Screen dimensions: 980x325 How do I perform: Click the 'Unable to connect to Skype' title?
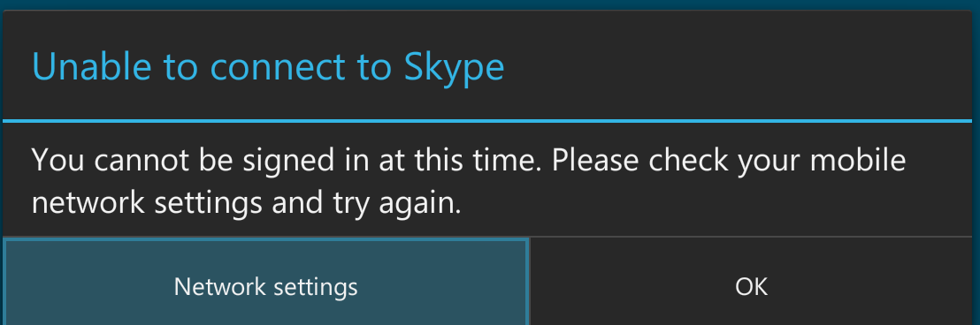click(x=268, y=66)
